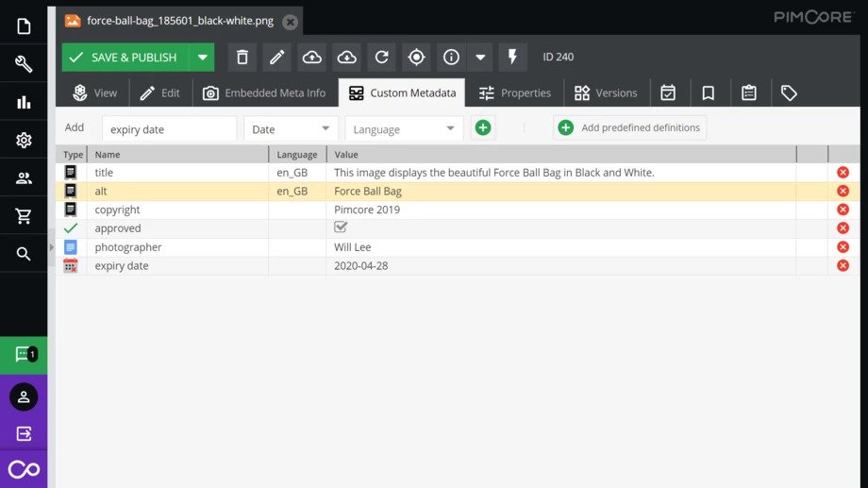This screenshot has width=868, height=488.
Task: Expand the collapsed left panel arrow
Action: (52, 247)
